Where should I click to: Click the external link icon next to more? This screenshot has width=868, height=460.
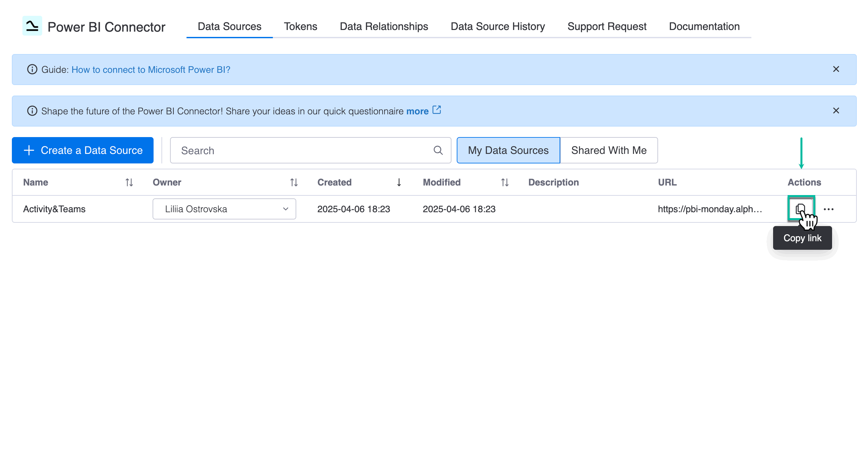tap(437, 110)
